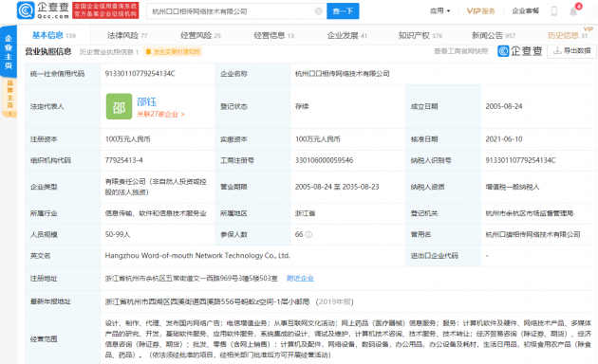Select the 所属地区 value 浙江省

(x=305, y=213)
